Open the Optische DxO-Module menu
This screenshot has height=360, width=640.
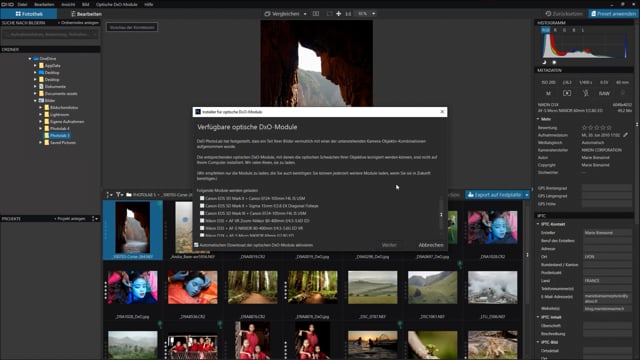point(116,4)
